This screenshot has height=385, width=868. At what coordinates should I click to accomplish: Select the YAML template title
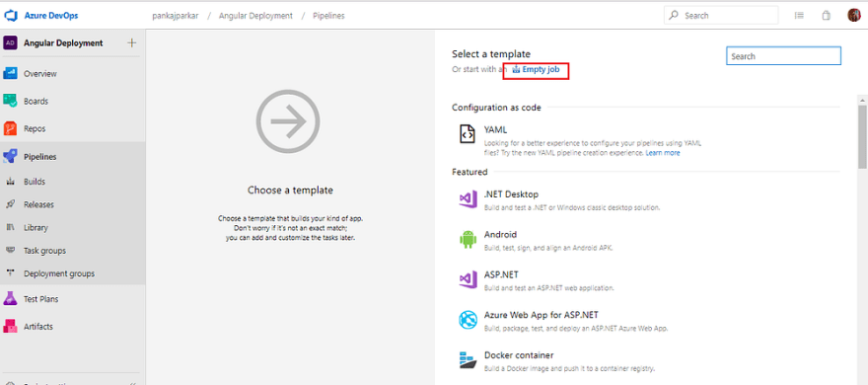[x=495, y=129]
